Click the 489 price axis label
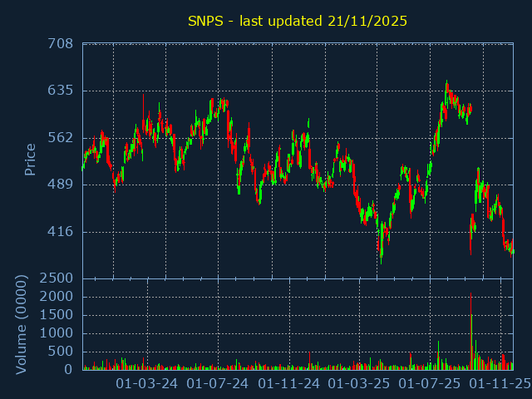 pos(59,185)
